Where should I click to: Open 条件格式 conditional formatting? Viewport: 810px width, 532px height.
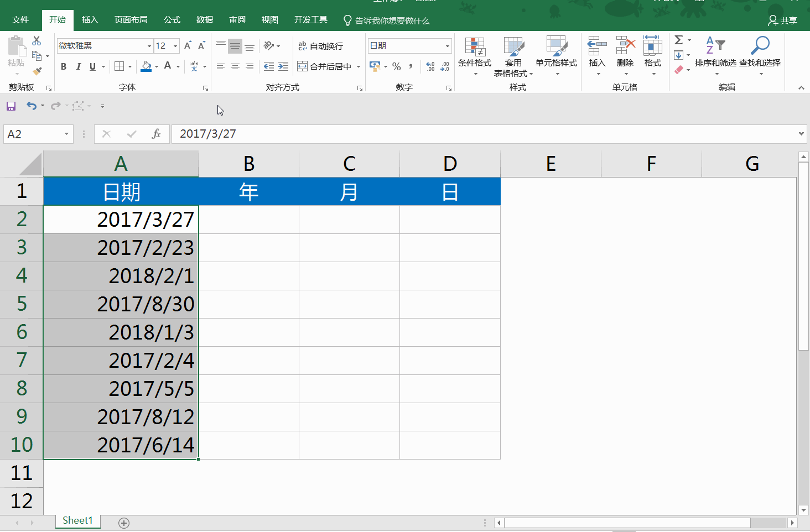[475, 56]
